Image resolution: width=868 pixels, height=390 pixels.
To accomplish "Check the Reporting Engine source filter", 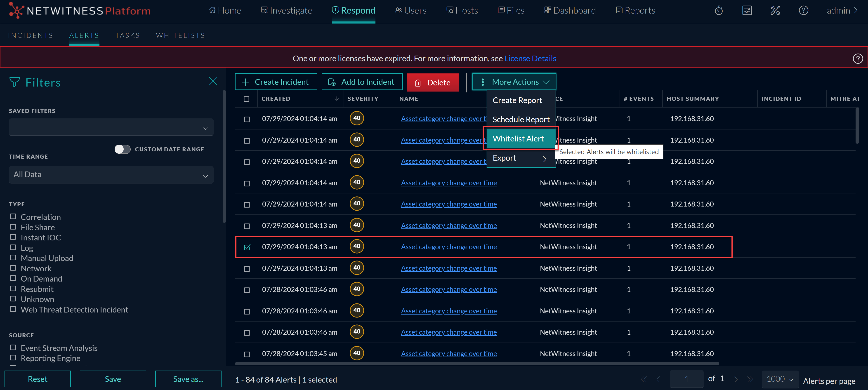I will pos(13,358).
